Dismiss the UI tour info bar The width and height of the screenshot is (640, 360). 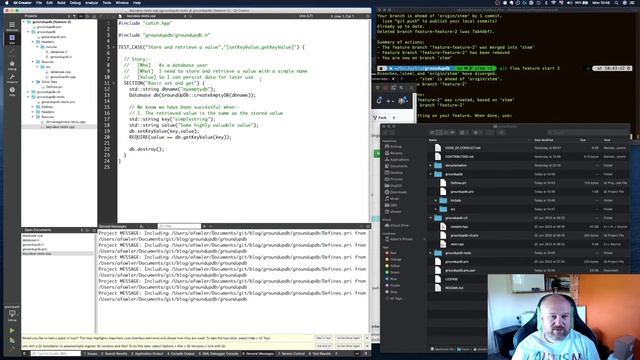click(367, 338)
